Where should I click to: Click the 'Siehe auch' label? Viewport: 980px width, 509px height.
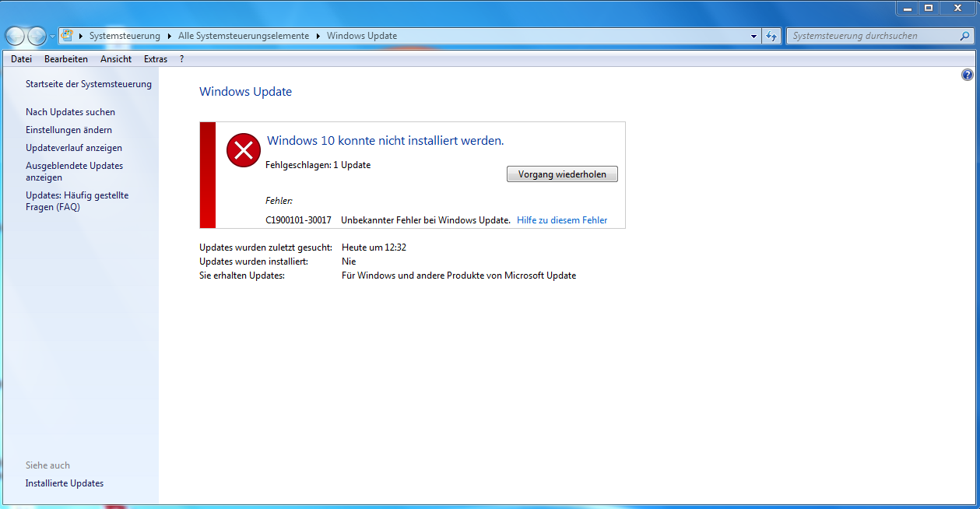47,465
